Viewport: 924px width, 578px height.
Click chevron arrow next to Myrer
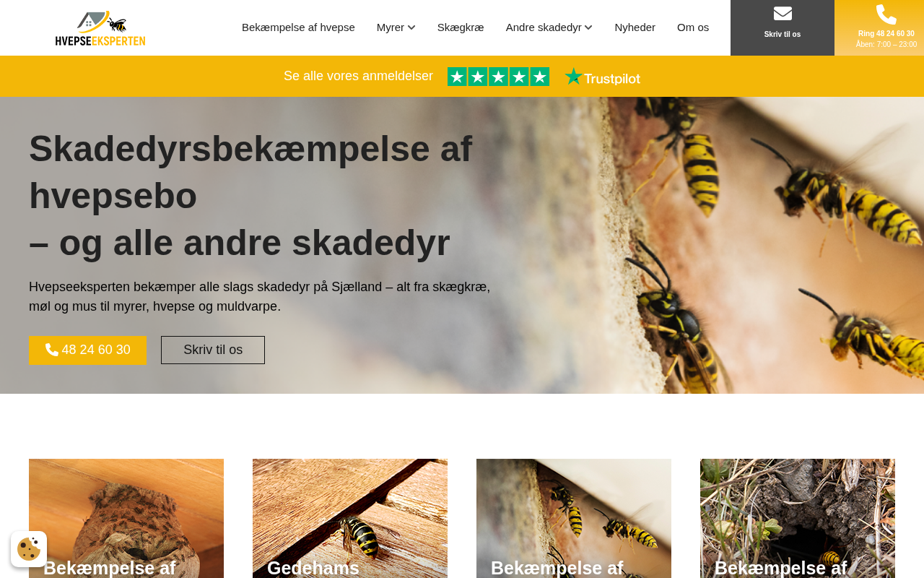pyautogui.click(x=411, y=27)
